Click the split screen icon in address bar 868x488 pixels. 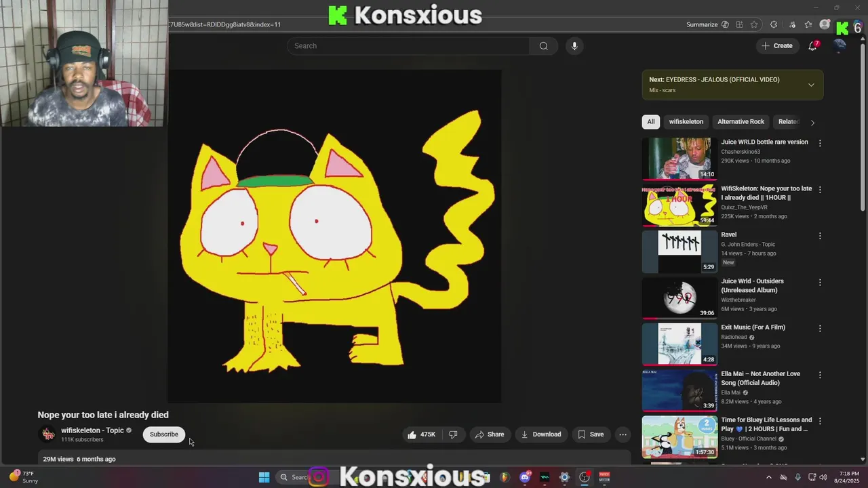(x=739, y=24)
